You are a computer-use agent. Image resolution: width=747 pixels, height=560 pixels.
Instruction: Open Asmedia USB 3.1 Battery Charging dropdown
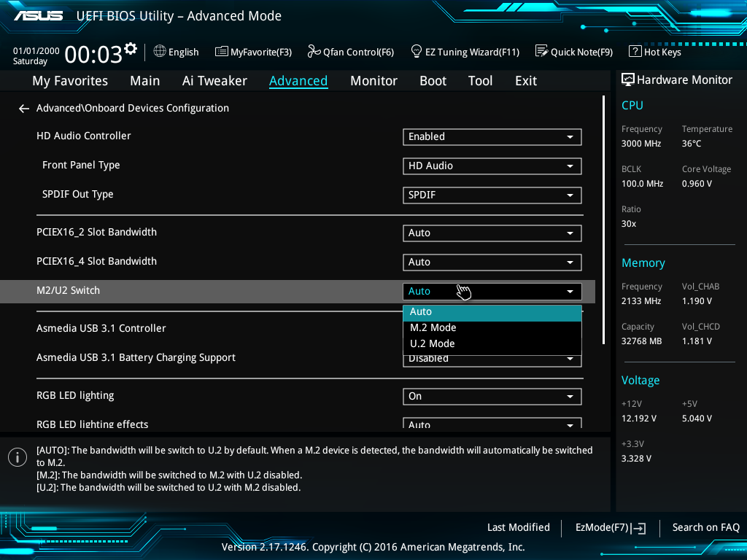[x=492, y=361]
